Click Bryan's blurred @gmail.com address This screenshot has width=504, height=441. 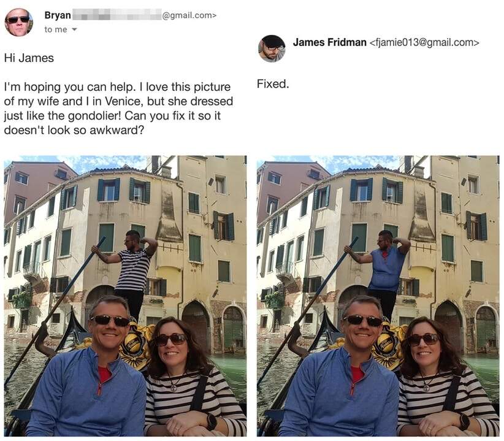coord(144,15)
